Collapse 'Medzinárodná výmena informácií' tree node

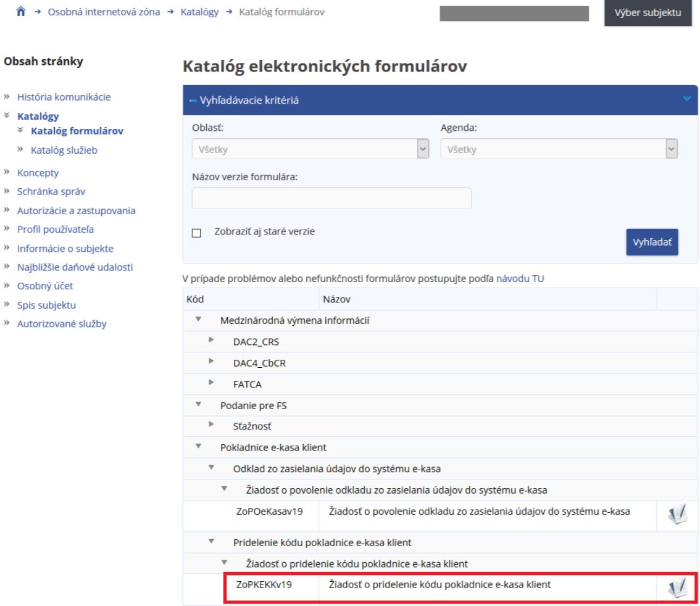coord(199,319)
